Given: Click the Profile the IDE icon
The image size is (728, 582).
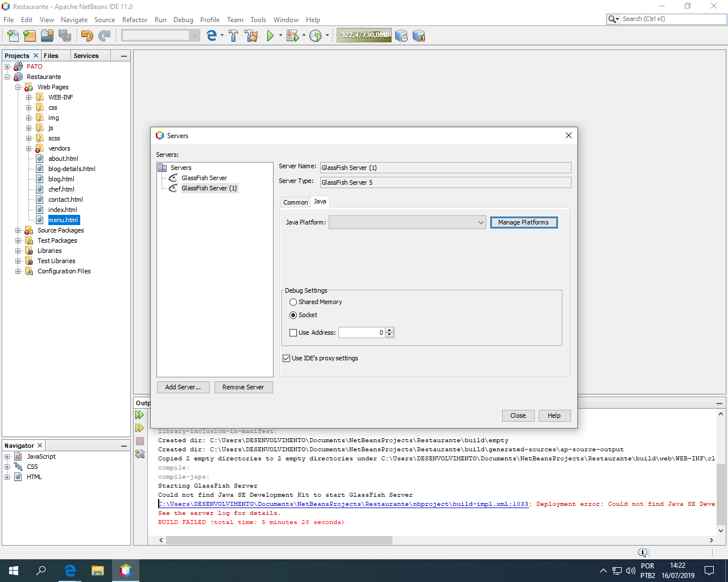Looking at the screenshot, I should tap(402, 36).
